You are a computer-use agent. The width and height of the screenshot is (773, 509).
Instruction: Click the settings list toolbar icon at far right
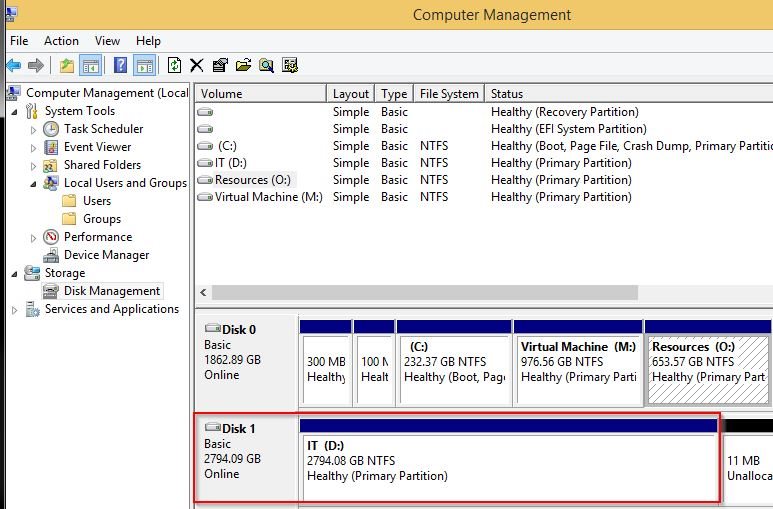coord(290,65)
